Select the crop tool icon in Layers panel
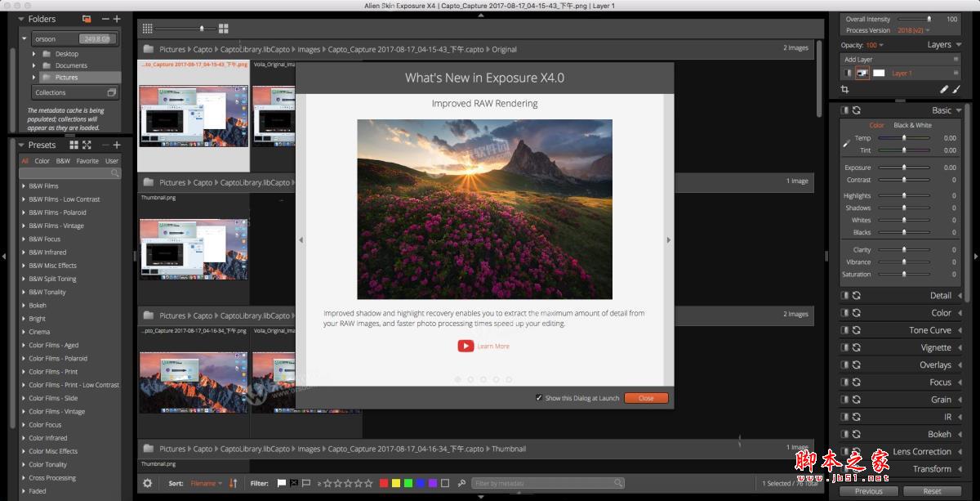This screenshot has height=501, width=980. (x=845, y=89)
